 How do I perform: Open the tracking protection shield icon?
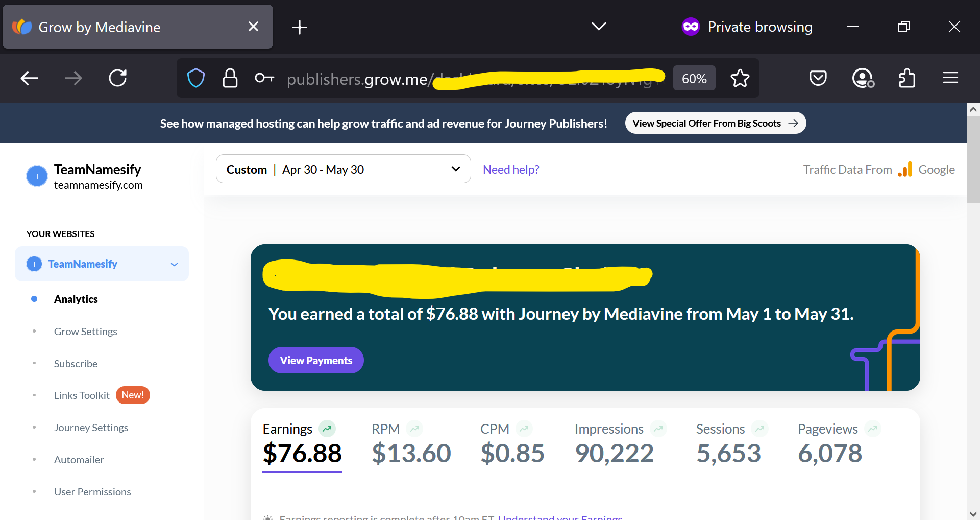pos(196,78)
